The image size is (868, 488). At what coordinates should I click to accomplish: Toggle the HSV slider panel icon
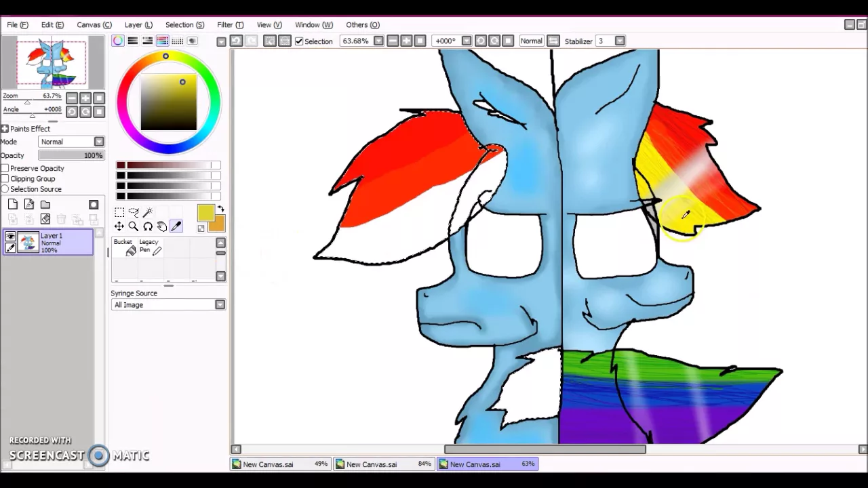(148, 41)
